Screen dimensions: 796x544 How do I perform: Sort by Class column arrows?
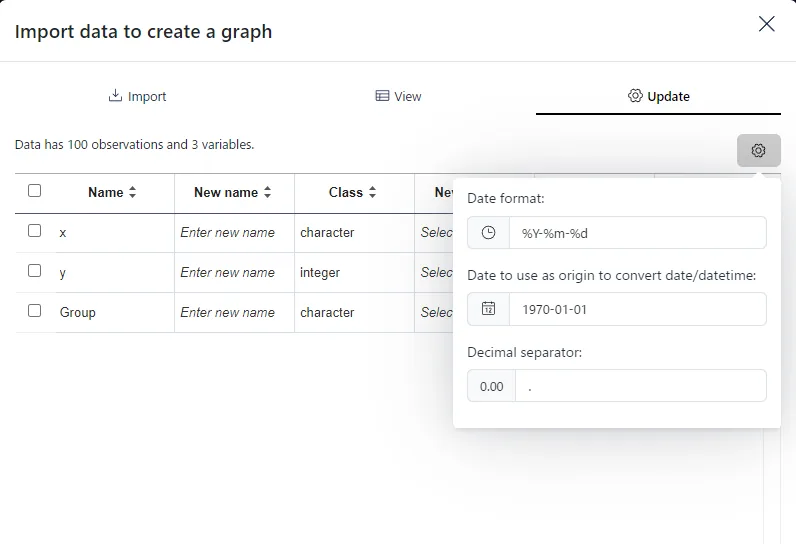pyautogui.click(x=372, y=192)
